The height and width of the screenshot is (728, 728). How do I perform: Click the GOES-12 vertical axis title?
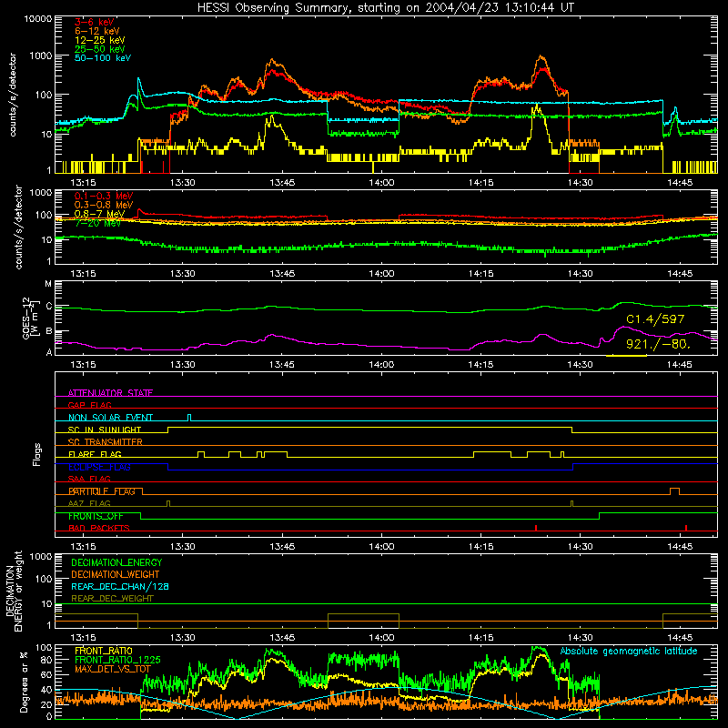(x=31, y=318)
